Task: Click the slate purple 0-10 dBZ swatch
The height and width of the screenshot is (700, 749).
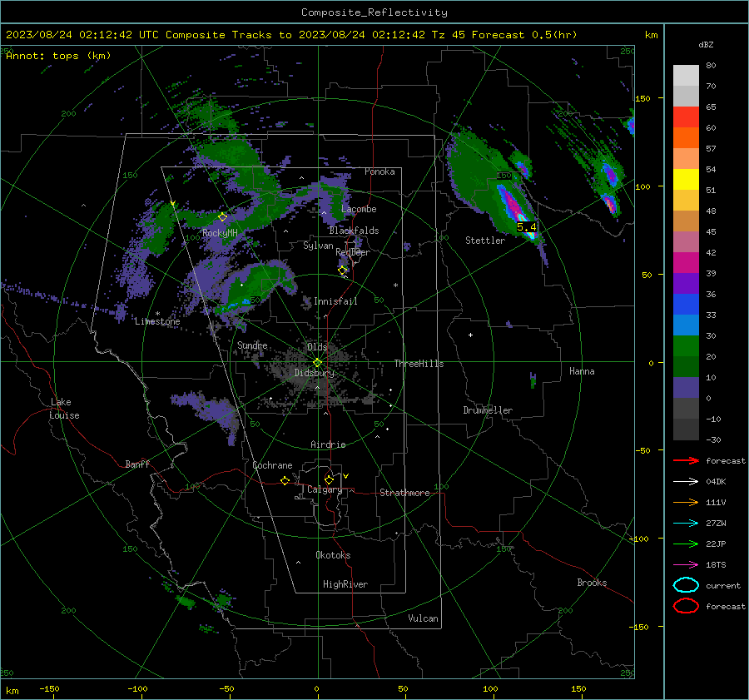Action: click(686, 388)
